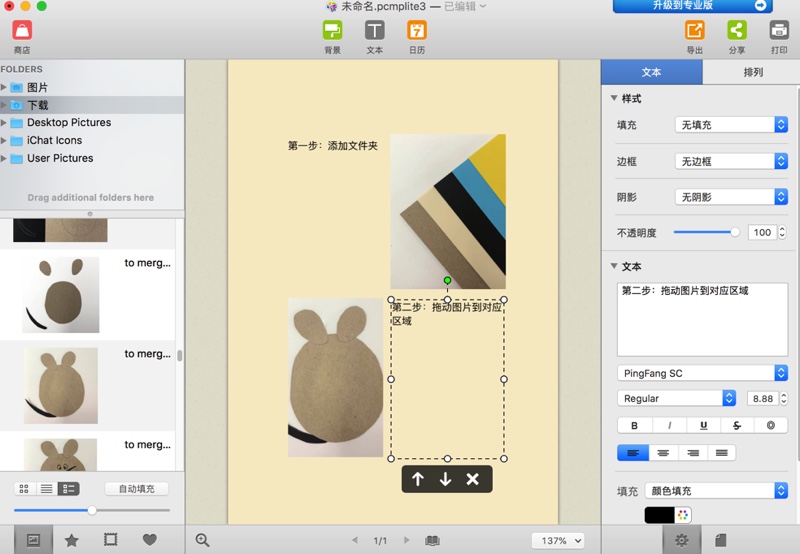Go to previous page arrow

point(355,540)
